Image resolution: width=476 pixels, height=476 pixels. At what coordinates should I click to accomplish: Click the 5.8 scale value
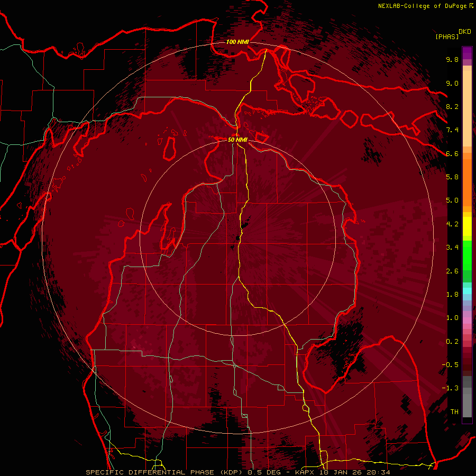(452, 177)
